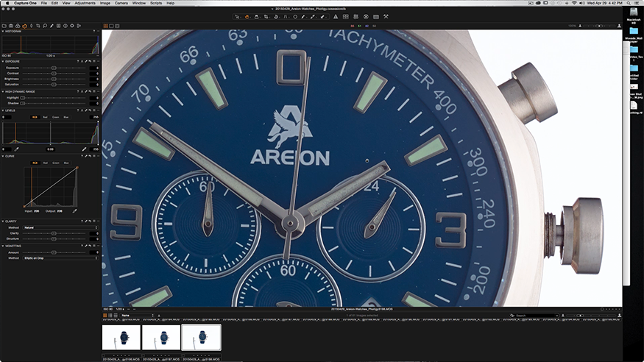The width and height of the screenshot is (644, 362).
Task: Click the Highlight slider handle
Action: point(23,98)
